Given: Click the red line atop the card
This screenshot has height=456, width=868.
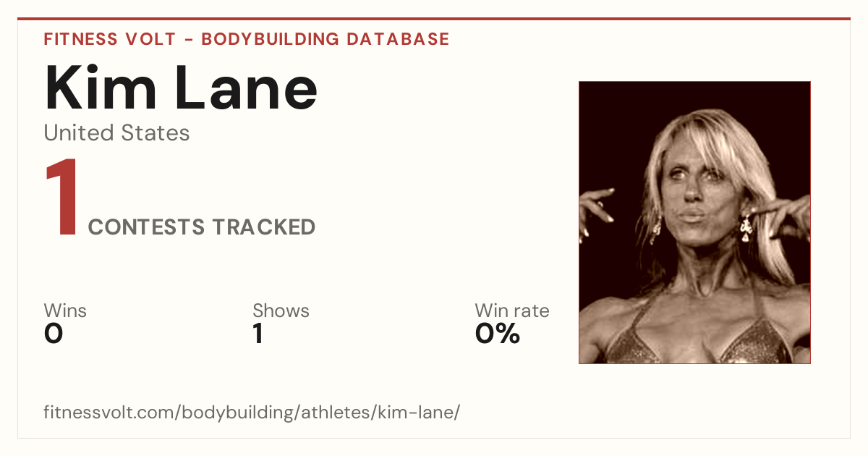Looking at the screenshot, I should tap(434, 19).
